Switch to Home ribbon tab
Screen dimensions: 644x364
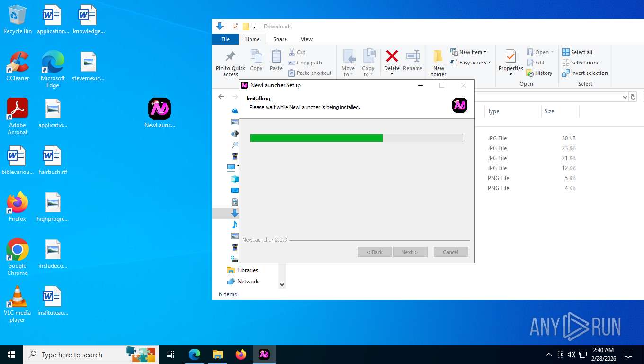[x=252, y=39]
